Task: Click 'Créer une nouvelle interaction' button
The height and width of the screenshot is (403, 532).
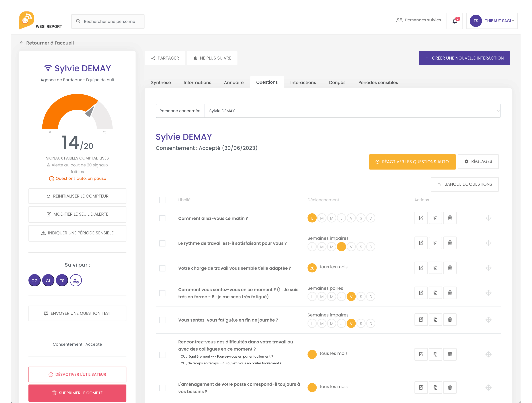Action: pyautogui.click(x=464, y=58)
